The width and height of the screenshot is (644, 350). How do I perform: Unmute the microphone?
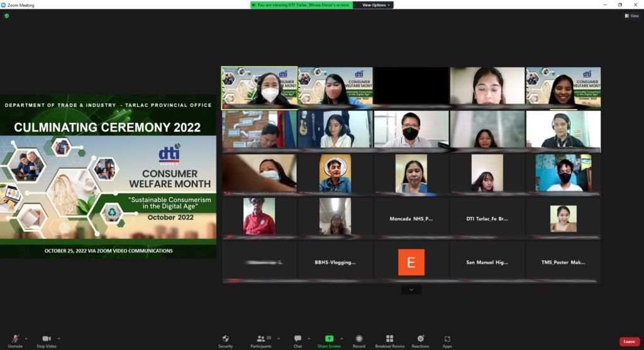pos(15,341)
